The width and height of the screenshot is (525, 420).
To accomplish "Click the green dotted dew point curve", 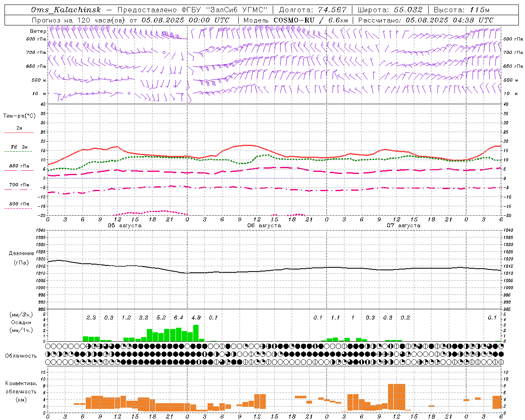I will click(274, 158).
